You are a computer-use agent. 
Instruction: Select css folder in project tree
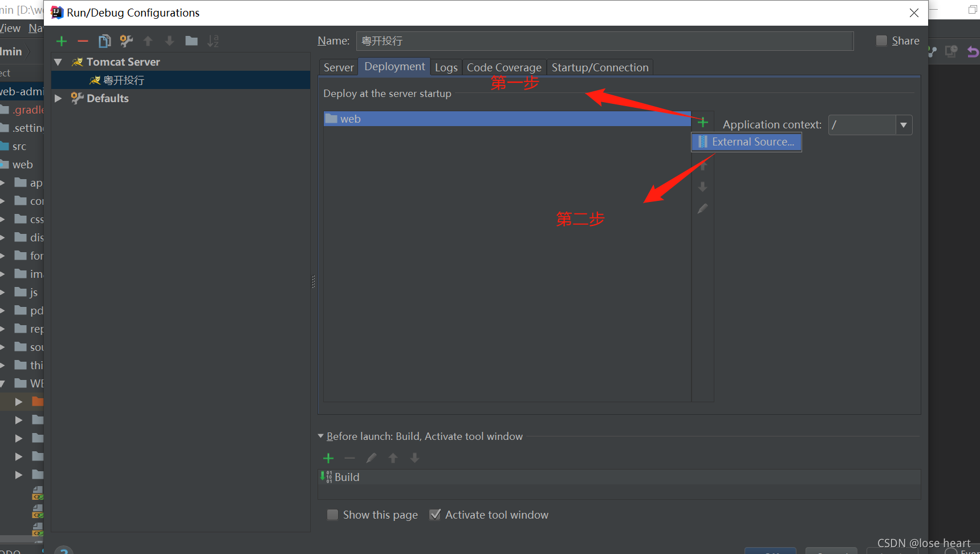[36, 220]
